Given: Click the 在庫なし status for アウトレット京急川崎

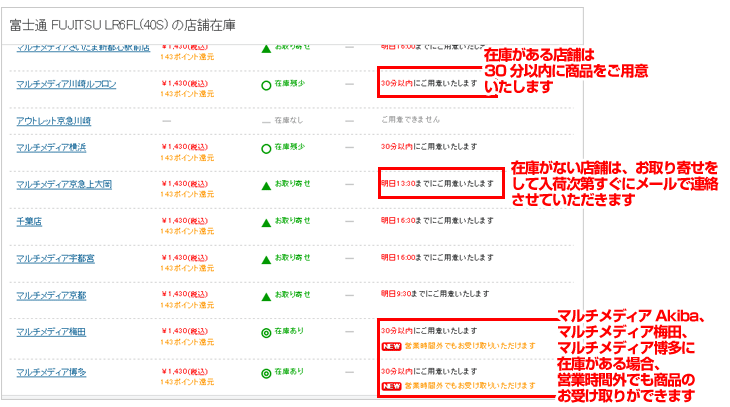Looking at the screenshot, I should (x=289, y=120).
